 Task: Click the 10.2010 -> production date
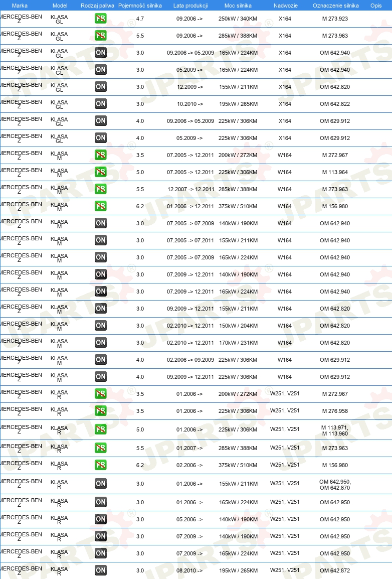click(x=190, y=104)
